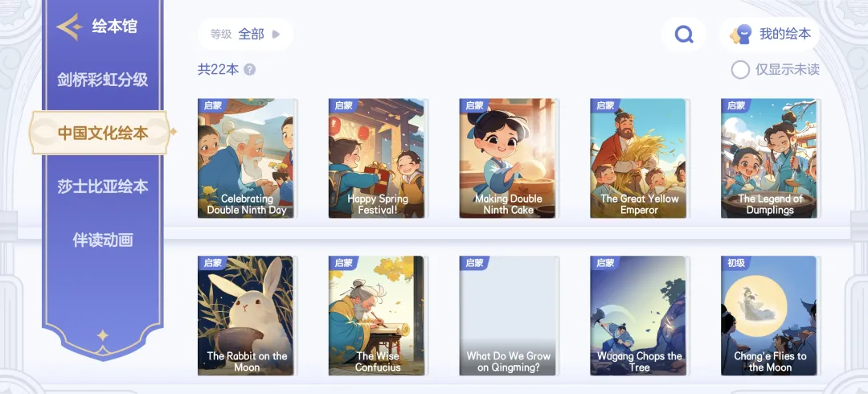Click the mascot icon in 我的绘本
Image resolution: width=868 pixels, height=394 pixels.
coord(741,35)
